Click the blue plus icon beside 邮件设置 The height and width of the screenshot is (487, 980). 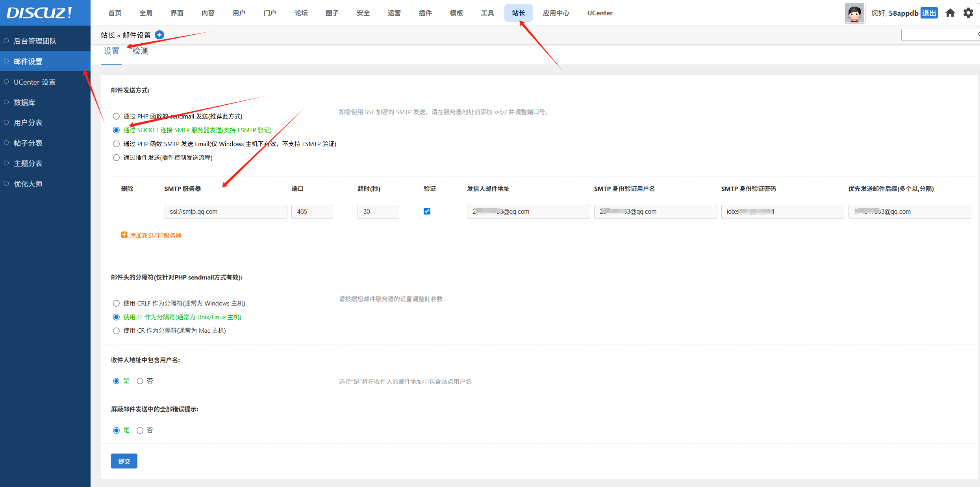pyautogui.click(x=159, y=35)
